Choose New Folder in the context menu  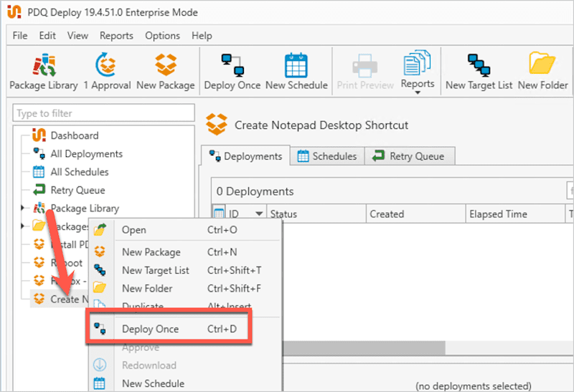185,289
